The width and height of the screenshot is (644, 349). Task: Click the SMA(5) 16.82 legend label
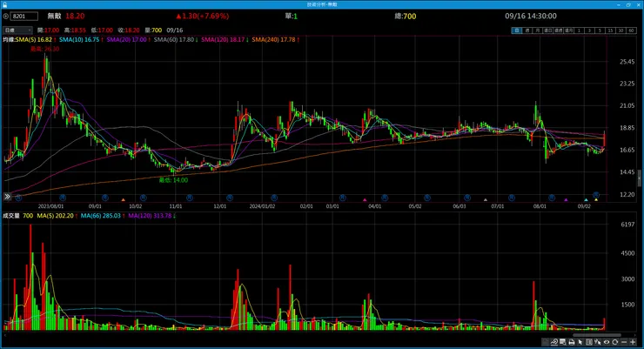[x=34, y=40]
